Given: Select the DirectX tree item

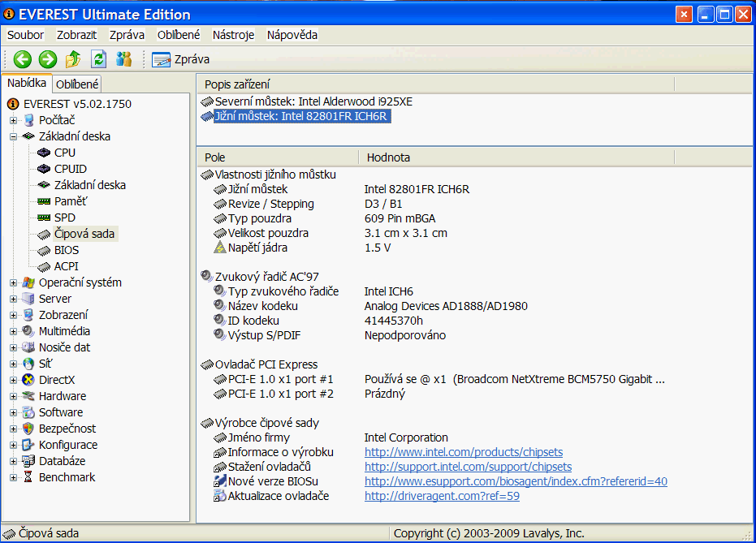Looking at the screenshot, I should click(57, 380).
